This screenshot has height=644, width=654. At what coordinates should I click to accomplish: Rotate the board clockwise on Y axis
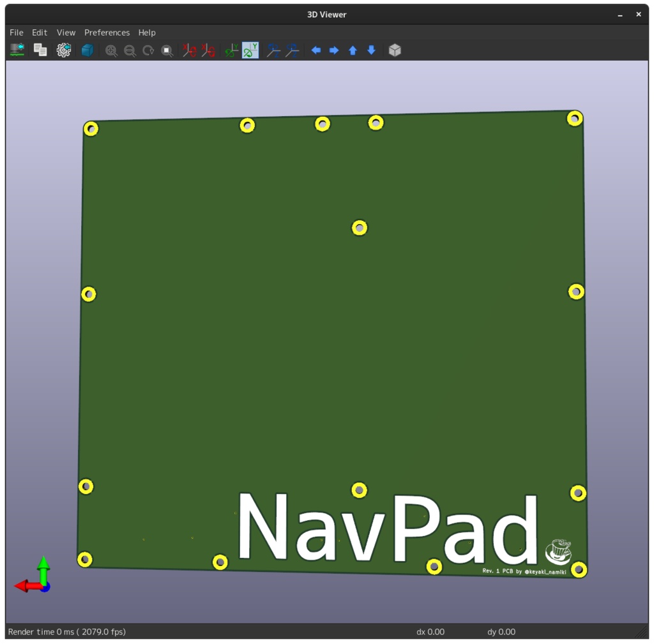pyautogui.click(x=230, y=50)
